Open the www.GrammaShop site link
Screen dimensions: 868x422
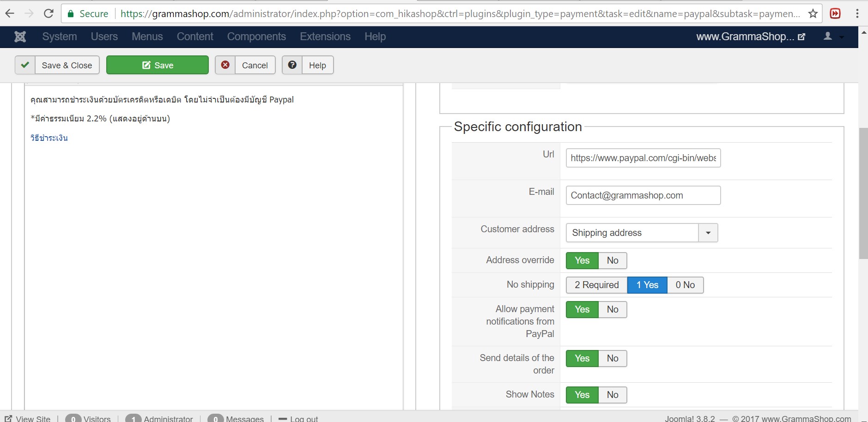751,36
